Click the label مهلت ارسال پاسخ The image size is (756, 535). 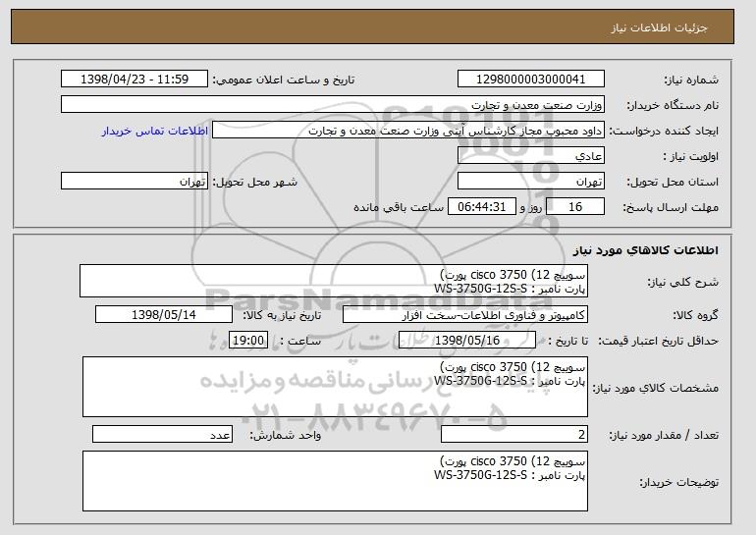[671, 207]
